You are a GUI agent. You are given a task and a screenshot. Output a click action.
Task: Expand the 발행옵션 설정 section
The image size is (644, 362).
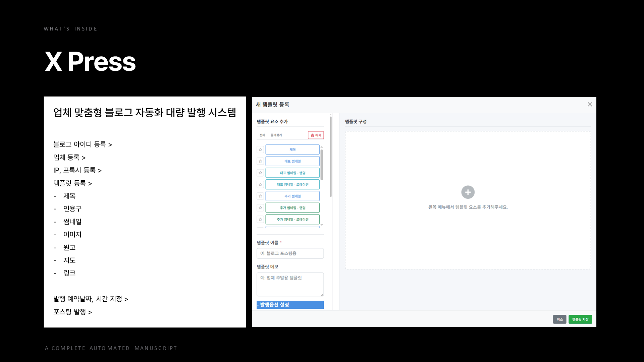pos(290,305)
